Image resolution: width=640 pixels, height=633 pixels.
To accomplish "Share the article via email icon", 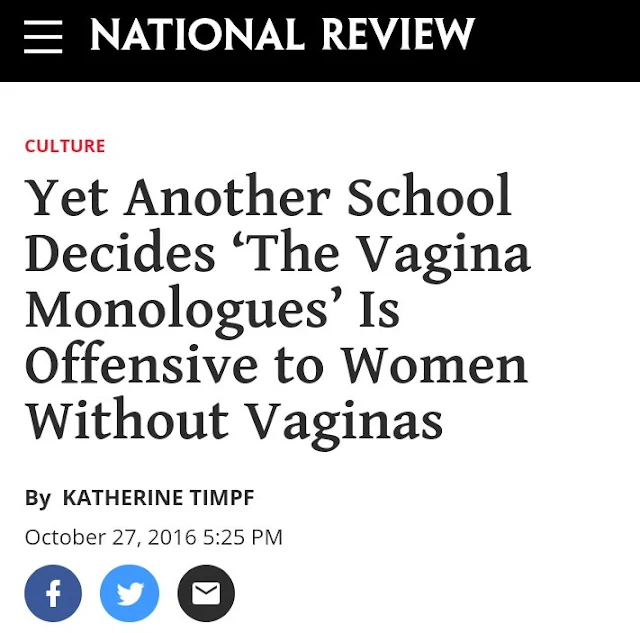I will [x=205, y=593].
